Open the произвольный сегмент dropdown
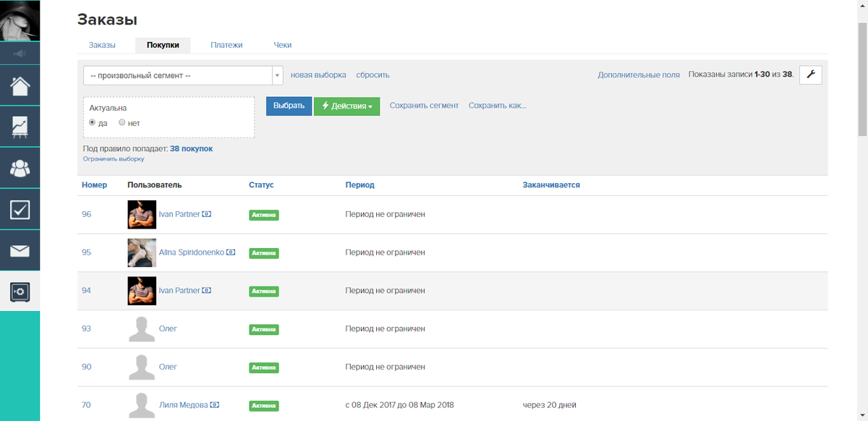This screenshot has width=868, height=421. (183, 75)
